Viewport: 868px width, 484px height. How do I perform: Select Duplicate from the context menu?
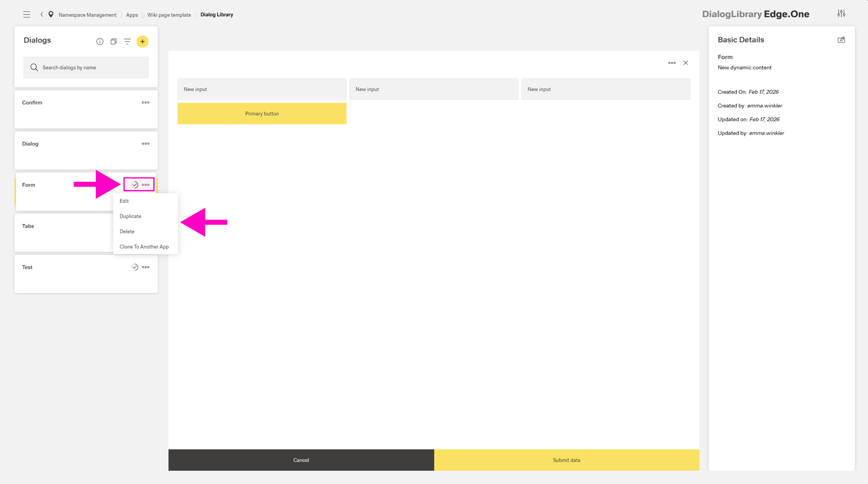pos(130,216)
